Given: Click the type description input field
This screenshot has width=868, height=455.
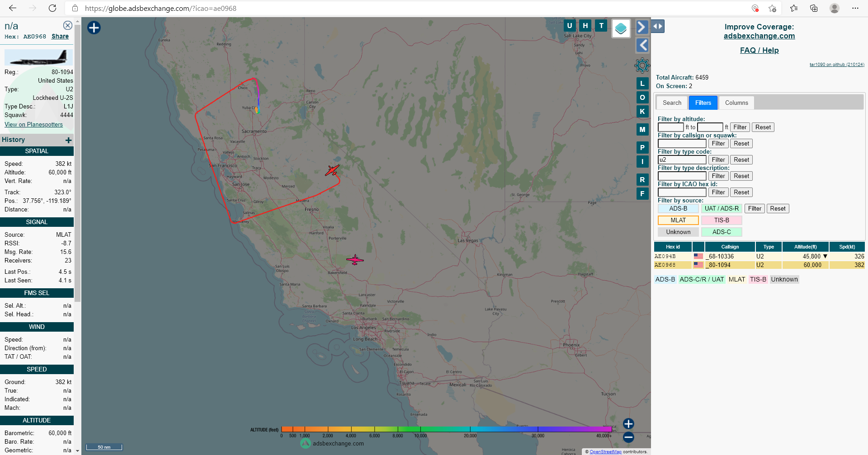Looking at the screenshot, I should (x=682, y=176).
